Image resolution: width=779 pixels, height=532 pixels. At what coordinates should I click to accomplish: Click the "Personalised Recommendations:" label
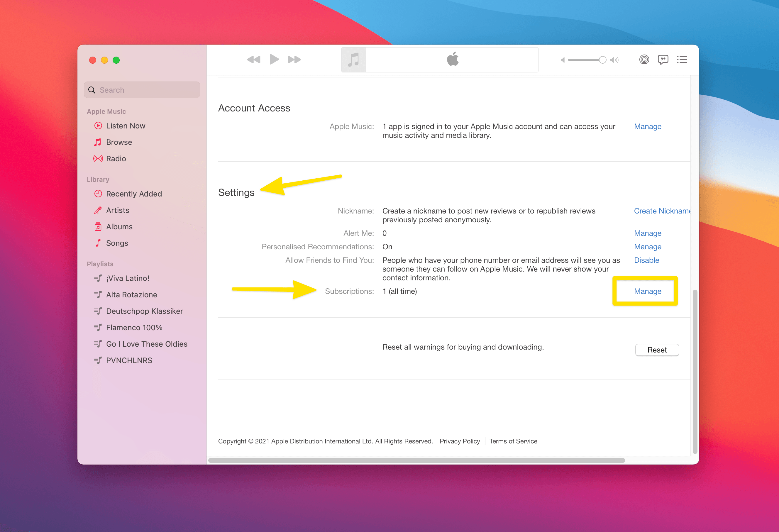pyautogui.click(x=318, y=247)
